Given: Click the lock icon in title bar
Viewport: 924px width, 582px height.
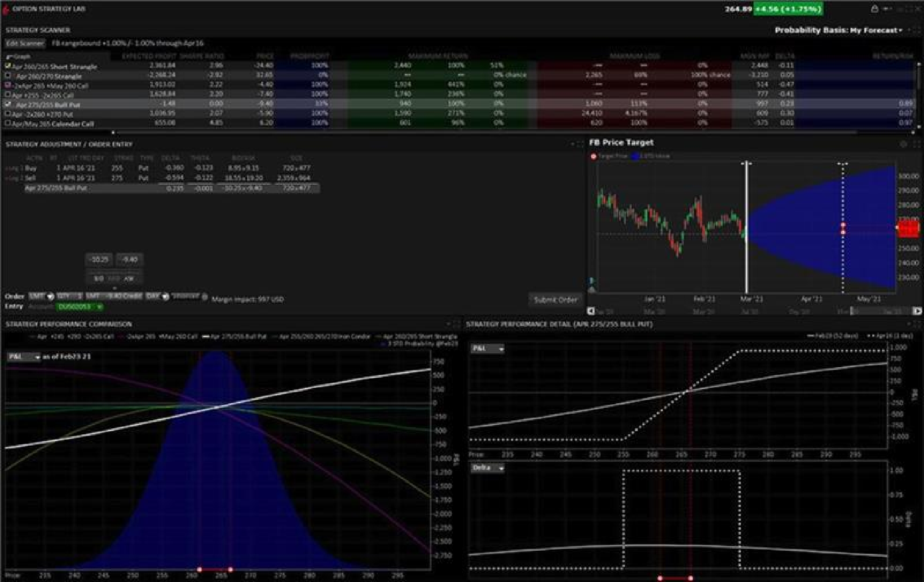Looking at the screenshot, I should pos(874,9).
